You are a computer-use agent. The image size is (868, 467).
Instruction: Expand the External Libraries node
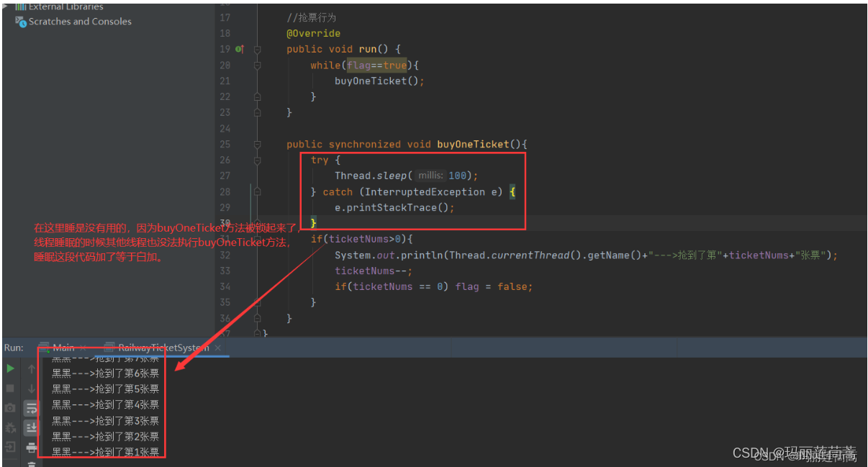click(x=6, y=6)
